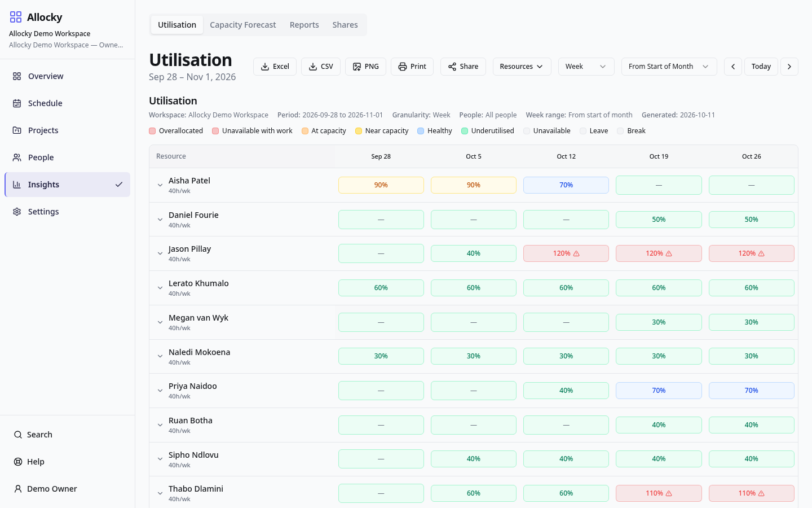Open the Resources dropdown
Image resolution: width=812 pixels, height=508 pixels.
[522, 67]
